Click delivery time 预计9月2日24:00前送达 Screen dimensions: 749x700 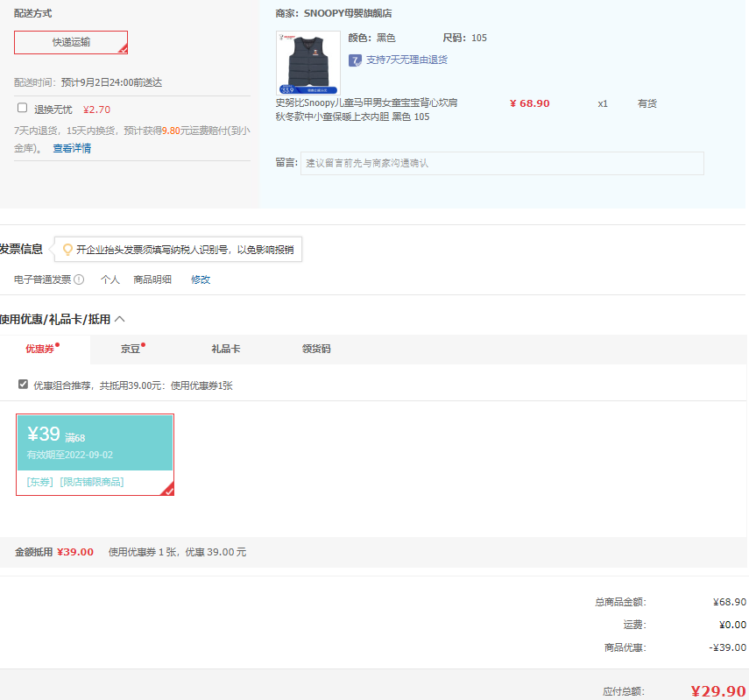click(x=112, y=82)
